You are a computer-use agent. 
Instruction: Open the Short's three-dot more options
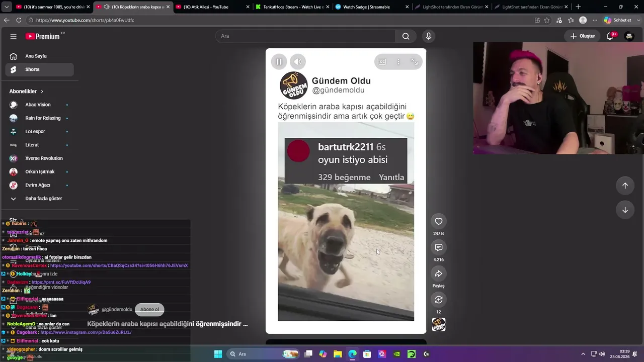point(398,62)
